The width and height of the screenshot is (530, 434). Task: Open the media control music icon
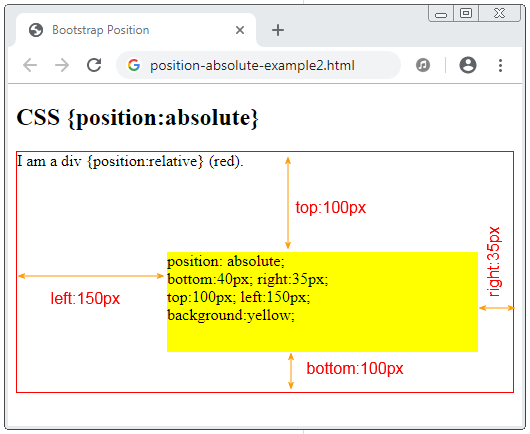pyautogui.click(x=423, y=65)
